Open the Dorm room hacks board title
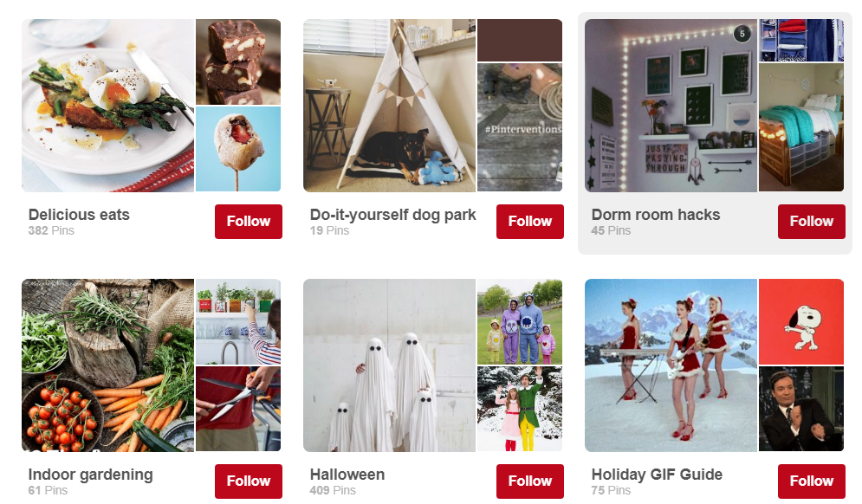The height and width of the screenshot is (504, 862). (656, 215)
